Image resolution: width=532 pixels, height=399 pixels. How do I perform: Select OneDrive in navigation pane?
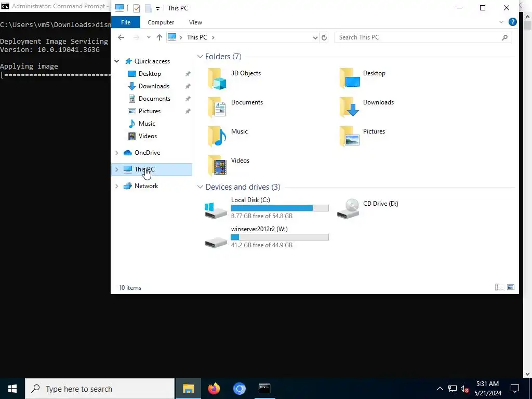point(147,153)
